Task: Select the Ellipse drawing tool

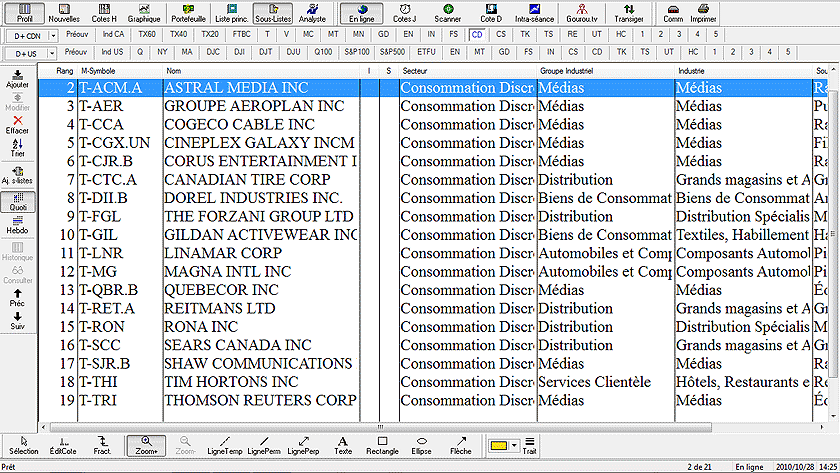Action: 422,446
